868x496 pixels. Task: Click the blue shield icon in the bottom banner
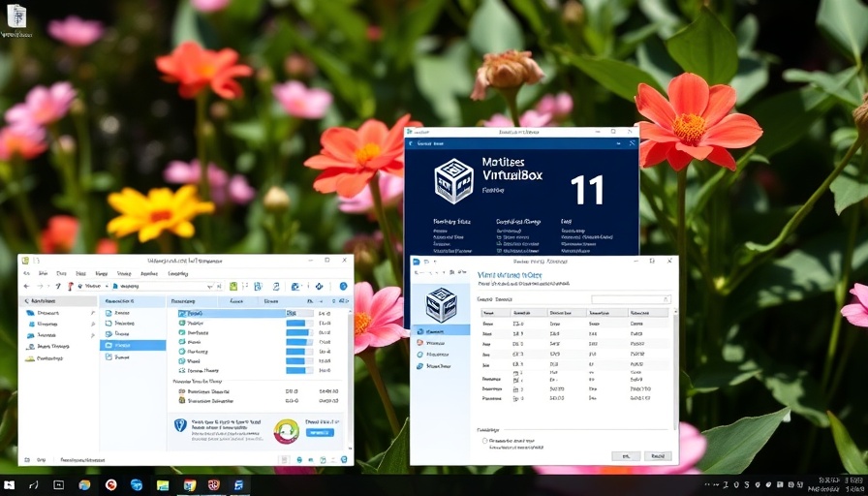pos(179,425)
